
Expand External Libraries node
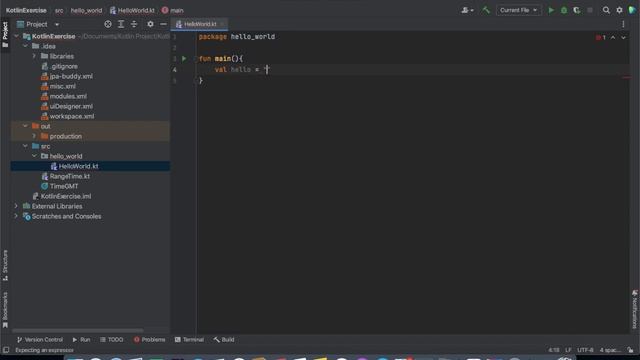(16, 206)
